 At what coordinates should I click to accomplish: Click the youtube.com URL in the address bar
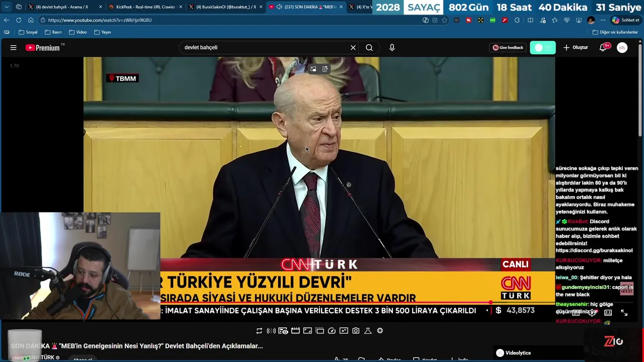[x=100, y=20]
